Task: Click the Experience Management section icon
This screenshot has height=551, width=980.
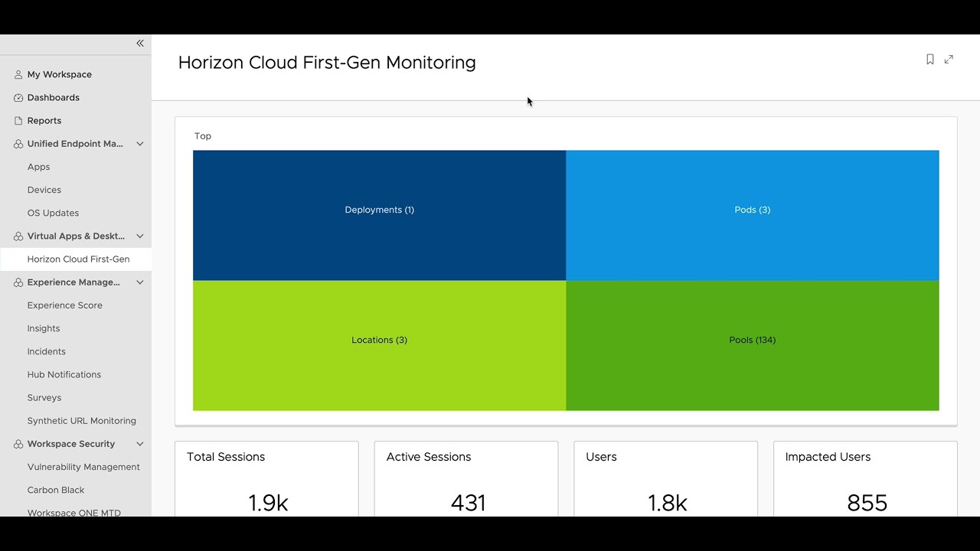Action: tap(18, 282)
